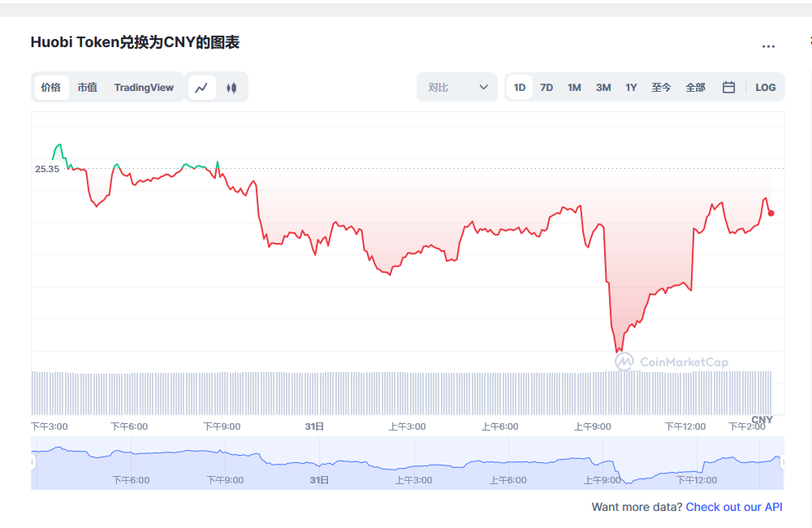This screenshot has width=812, height=528.
Task: Switch to candlestick chart icon
Action: click(231, 88)
